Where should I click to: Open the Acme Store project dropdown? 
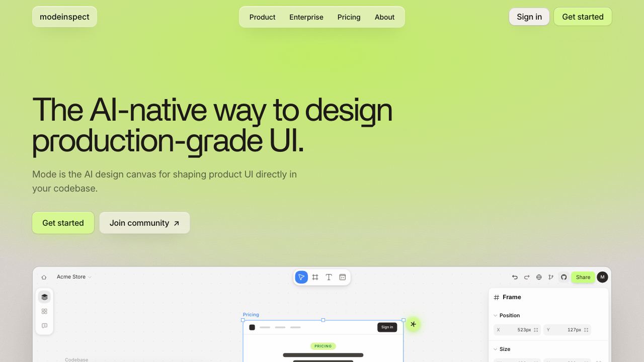point(74,277)
